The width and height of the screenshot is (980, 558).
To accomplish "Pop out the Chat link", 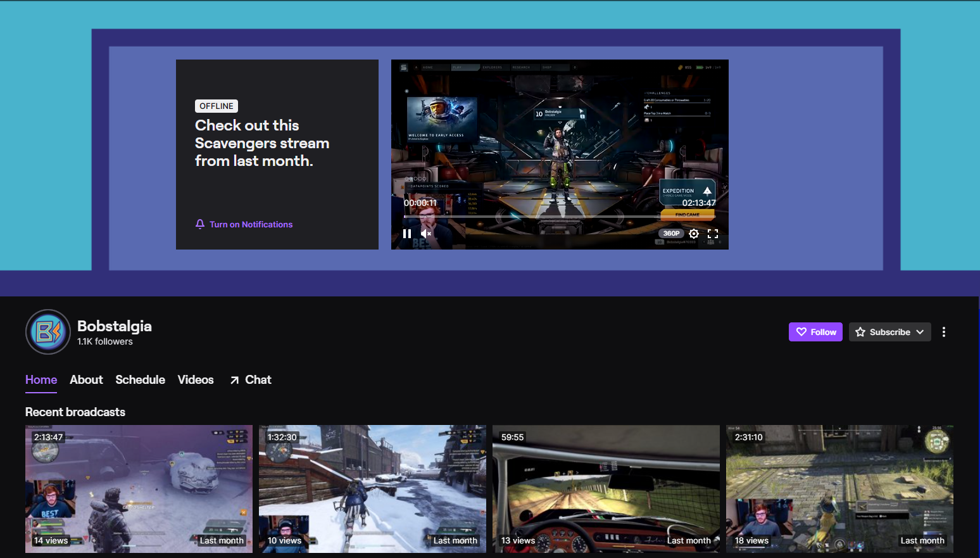I will tap(251, 380).
